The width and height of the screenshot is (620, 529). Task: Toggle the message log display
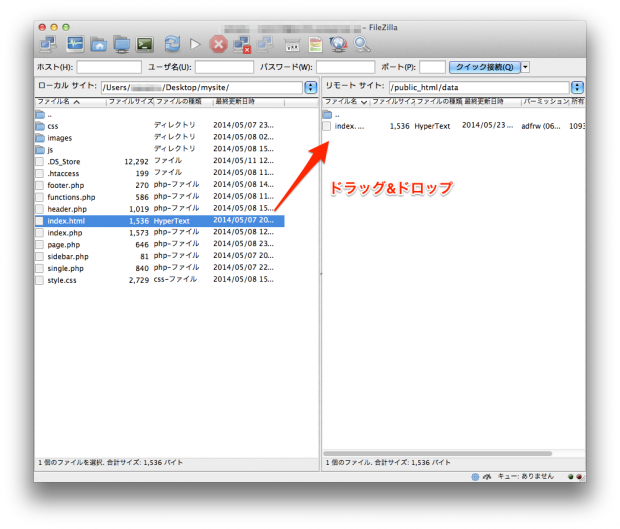tap(75, 44)
